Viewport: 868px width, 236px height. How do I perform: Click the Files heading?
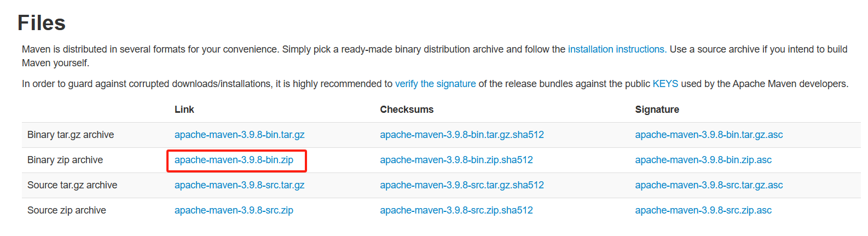point(42,23)
